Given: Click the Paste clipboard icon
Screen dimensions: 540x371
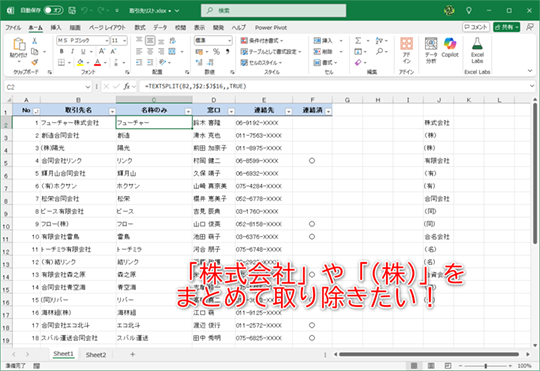Looking at the screenshot, I should click(x=19, y=44).
